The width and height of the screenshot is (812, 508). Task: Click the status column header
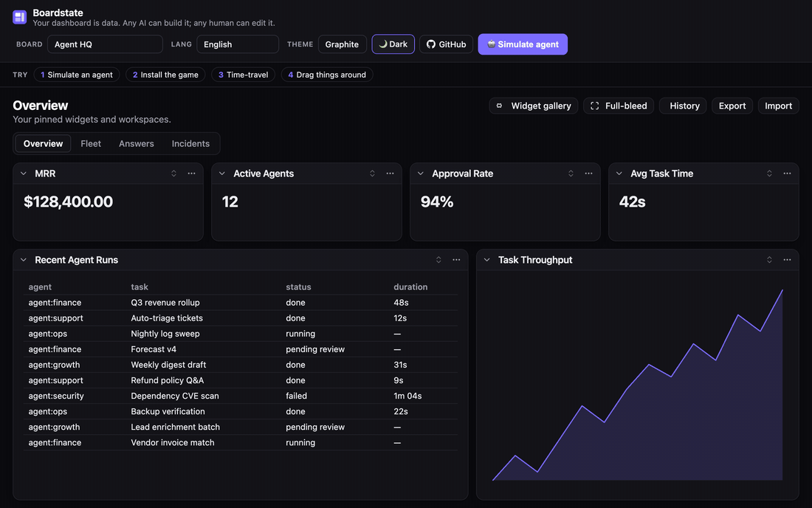point(298,287)
